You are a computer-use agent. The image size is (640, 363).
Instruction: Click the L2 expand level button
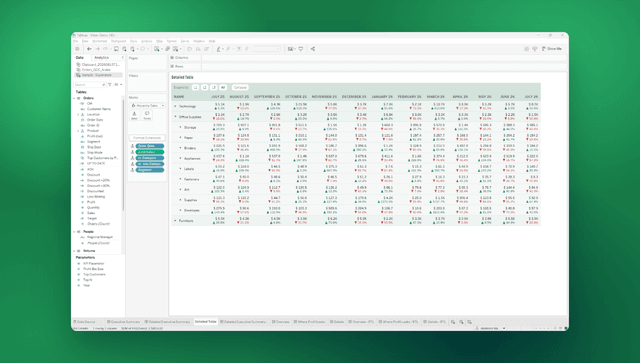click(x=204, y=87)
